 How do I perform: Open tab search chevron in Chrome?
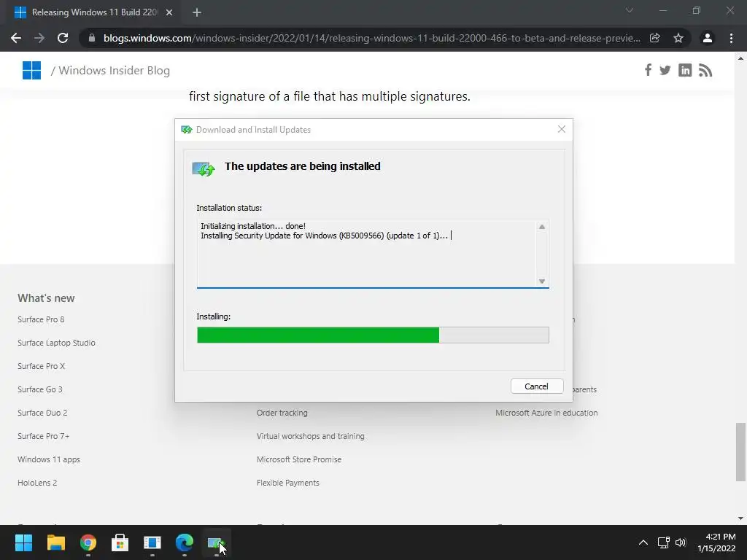(x=630, y=10)
